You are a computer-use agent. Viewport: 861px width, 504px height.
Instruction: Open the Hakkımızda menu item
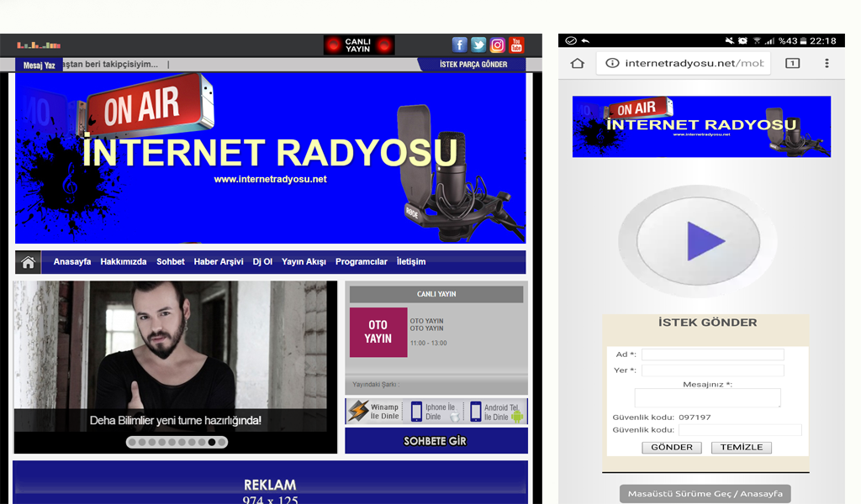coord(124,262)
